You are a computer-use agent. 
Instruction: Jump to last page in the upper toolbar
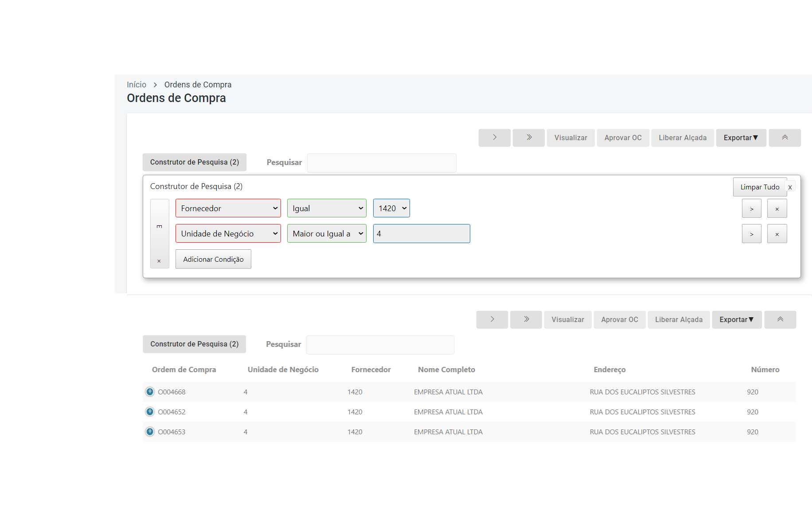[529, 138]
